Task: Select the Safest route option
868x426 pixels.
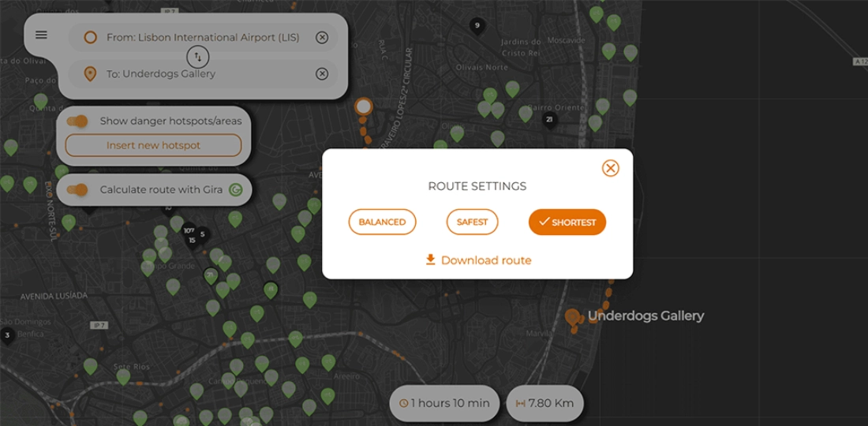Action: pyautogui.click(x=472, y=222)
